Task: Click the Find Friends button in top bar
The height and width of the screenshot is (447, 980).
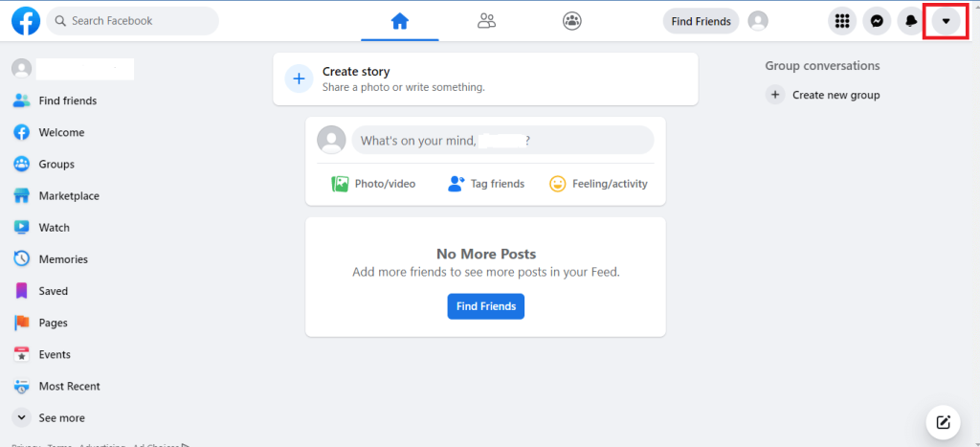Action: coord(701,21)
